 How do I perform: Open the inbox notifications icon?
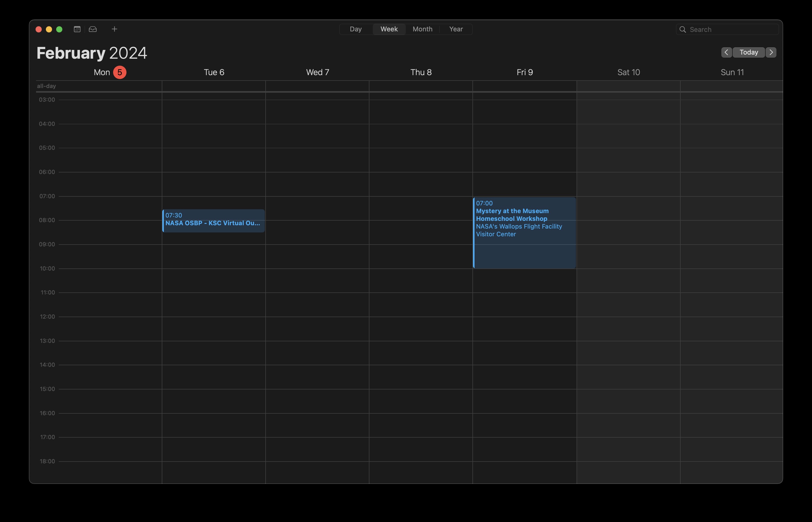[92, 29]
